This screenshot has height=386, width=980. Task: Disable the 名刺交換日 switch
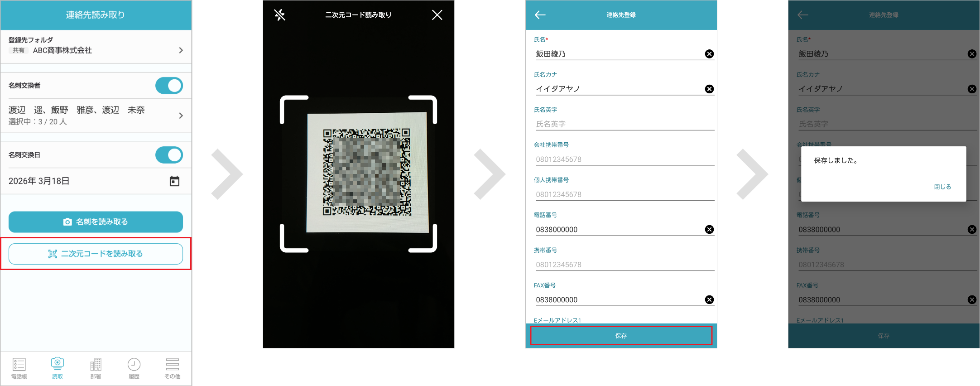coord(169,155)
